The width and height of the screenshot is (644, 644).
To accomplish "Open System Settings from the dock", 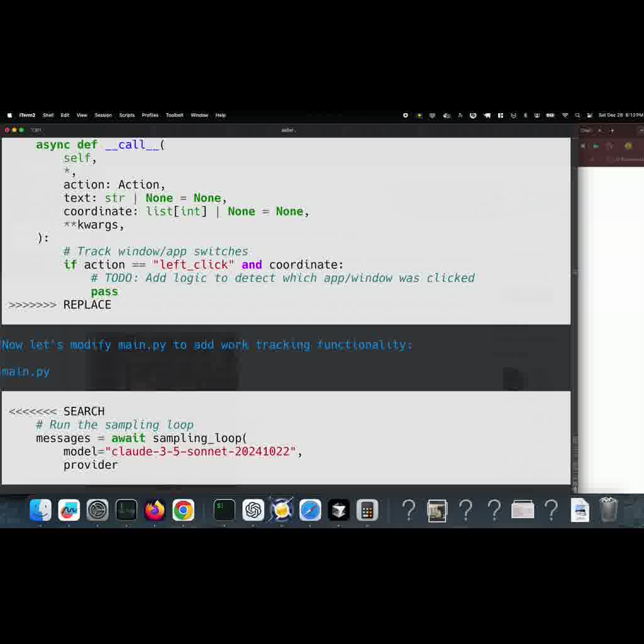I will pyautogui.click(x=97, y=510).
